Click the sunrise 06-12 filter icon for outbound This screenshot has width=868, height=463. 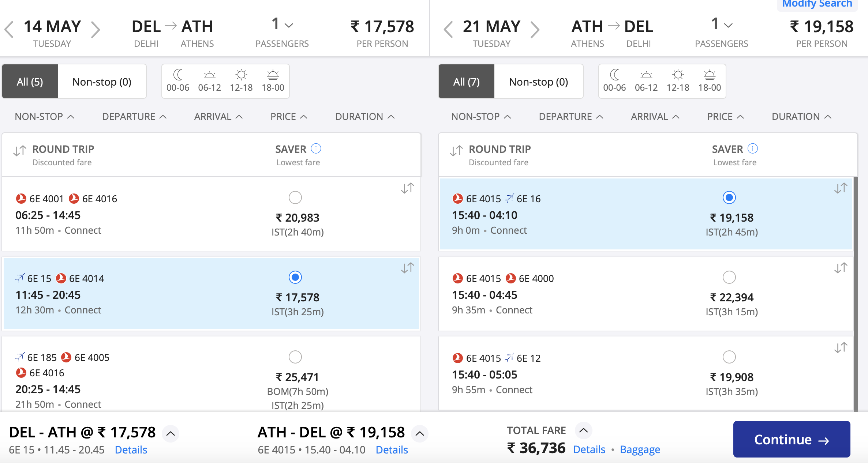pyautogui.click(x=210, y=75)
